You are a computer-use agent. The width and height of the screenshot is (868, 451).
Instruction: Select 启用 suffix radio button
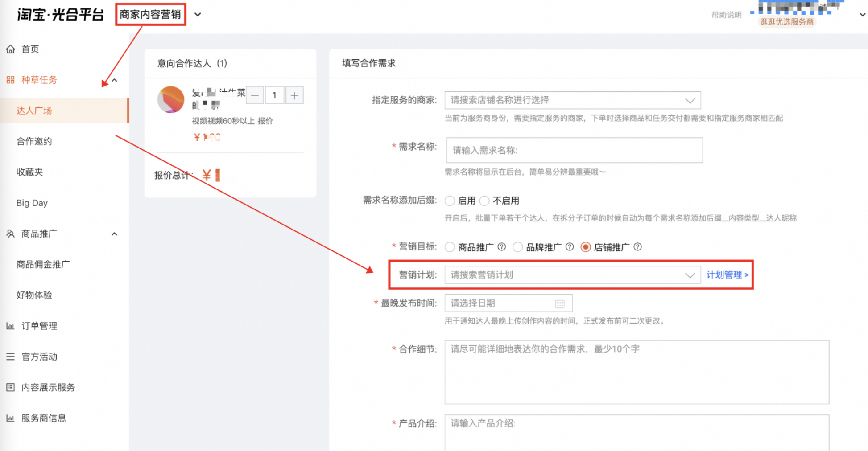click(450, 201)
